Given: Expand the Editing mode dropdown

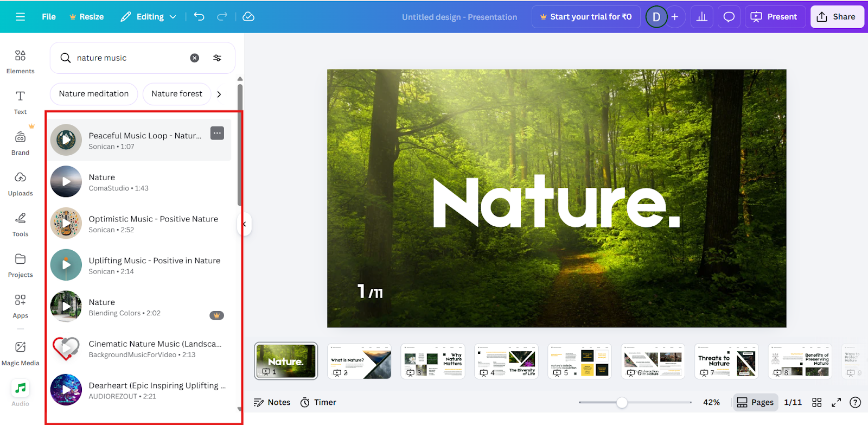Looking at the screenshot, I should [149, 17].
